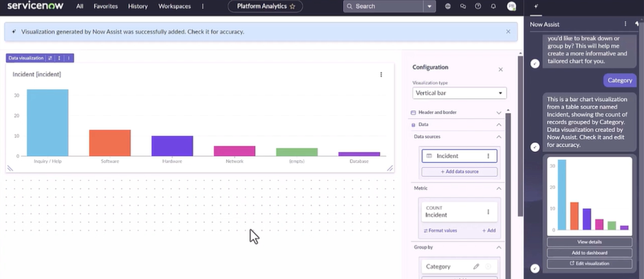644x279 pixels.
Task: Click Edit visualization button
Action: (x=589, y=263)
